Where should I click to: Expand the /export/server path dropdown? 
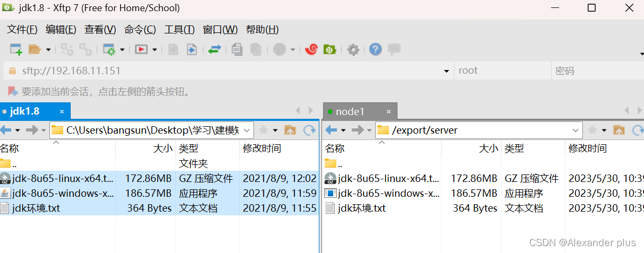(577, 130)
